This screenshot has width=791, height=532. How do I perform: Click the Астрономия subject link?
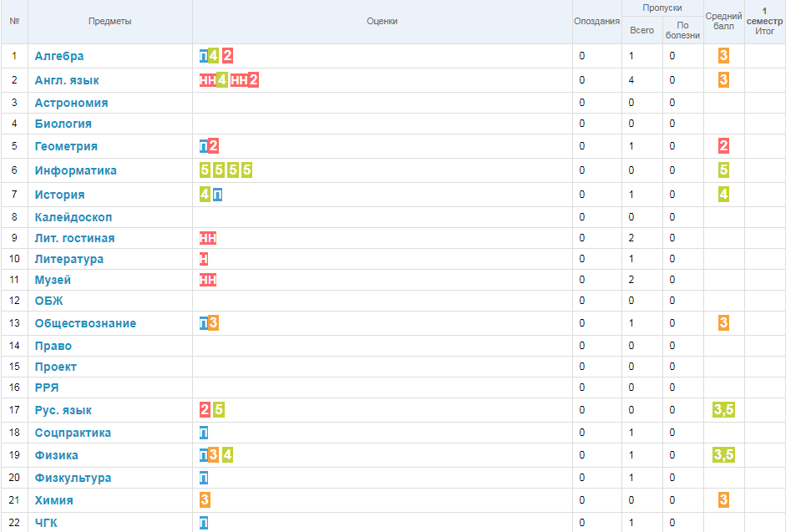71,103
